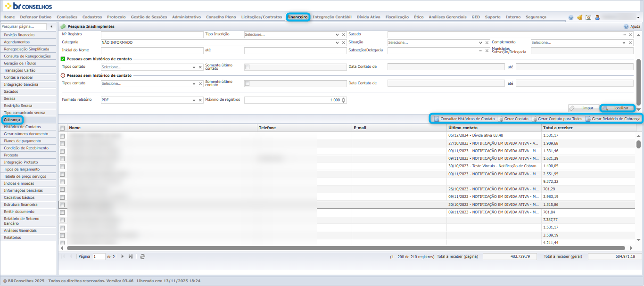Open the Ajuda help link
The width and height of the screenshot is (644, 286).
pyautogui.click(x=632, y=27)
